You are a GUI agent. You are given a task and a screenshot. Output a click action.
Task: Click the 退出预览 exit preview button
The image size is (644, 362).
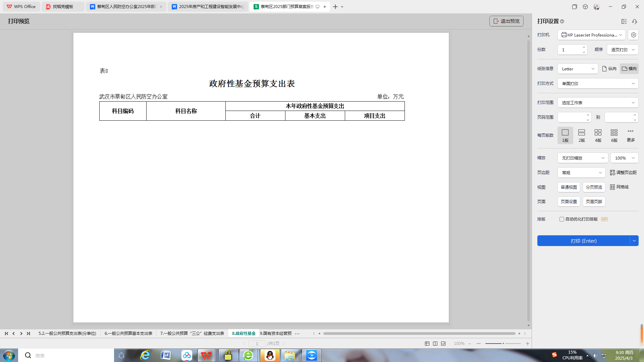coord(506,21)
